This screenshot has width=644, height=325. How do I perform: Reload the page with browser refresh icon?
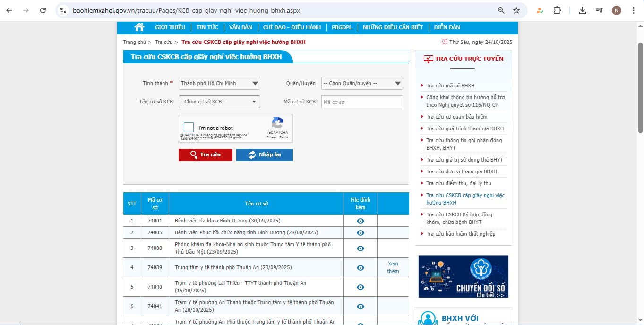pyautogui.click(x=43, y=10)
